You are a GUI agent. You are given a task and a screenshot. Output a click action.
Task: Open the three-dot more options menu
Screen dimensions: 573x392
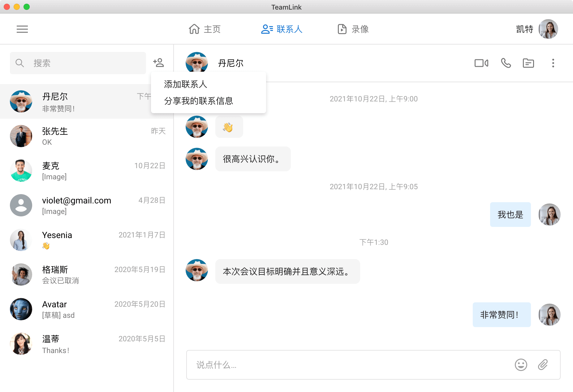(553, 63)
